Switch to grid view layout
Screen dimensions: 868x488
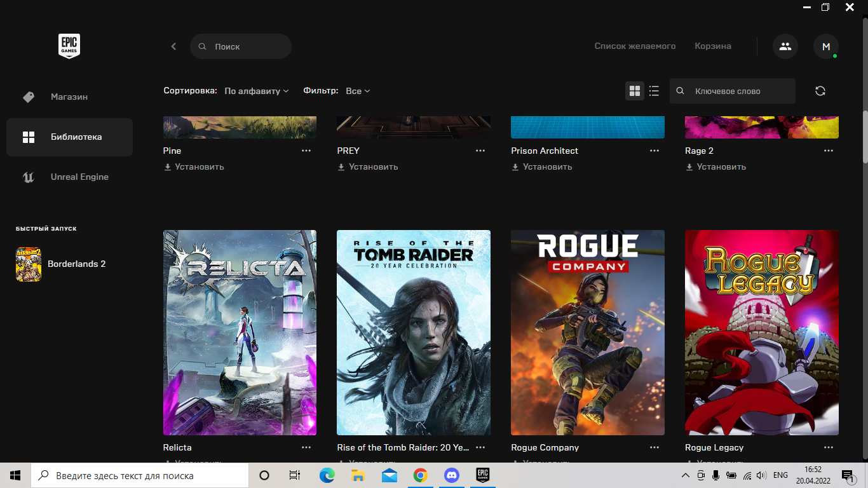(x=635, y=91)
